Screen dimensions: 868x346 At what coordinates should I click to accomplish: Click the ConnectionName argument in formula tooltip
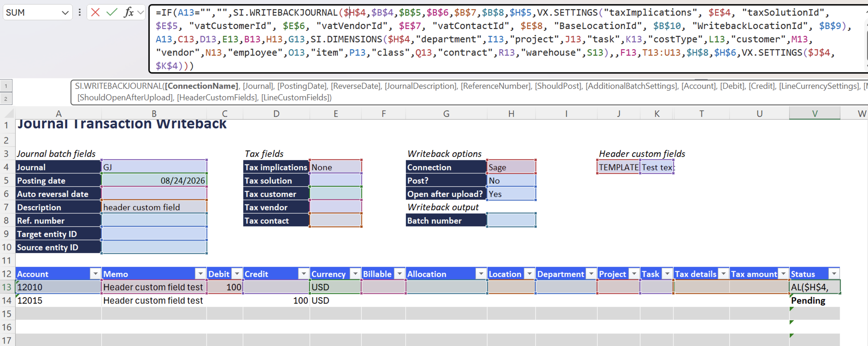(x=202, y=86)
